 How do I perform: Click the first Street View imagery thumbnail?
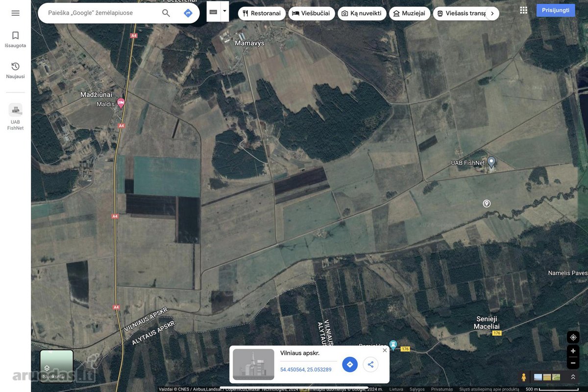click(x=538, y=377)
